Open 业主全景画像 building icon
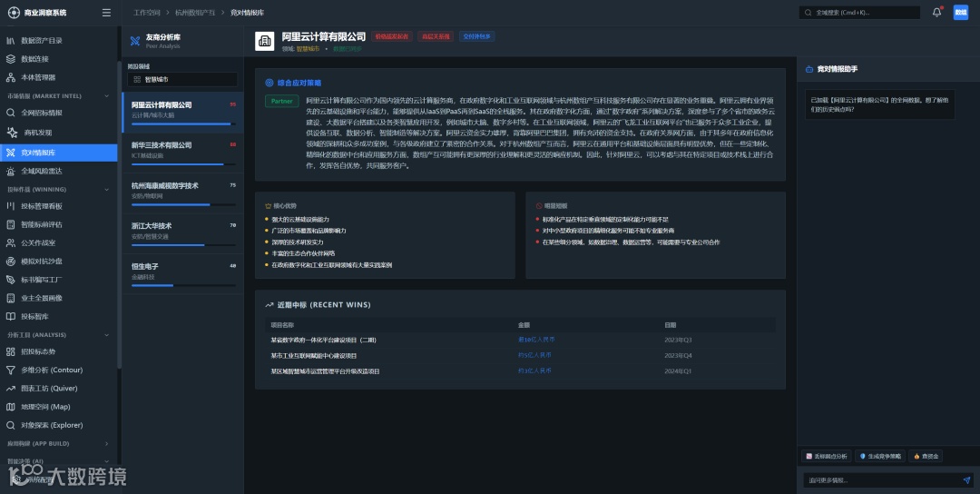Image resolution: width=980 pixels, height=494 pixels. click(x=11, y=298)
